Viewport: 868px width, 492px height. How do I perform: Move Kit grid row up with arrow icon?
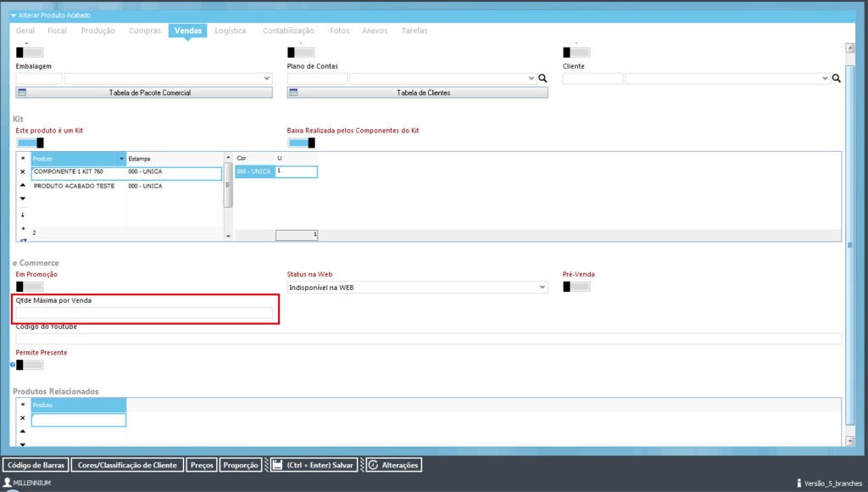(22, 186)
